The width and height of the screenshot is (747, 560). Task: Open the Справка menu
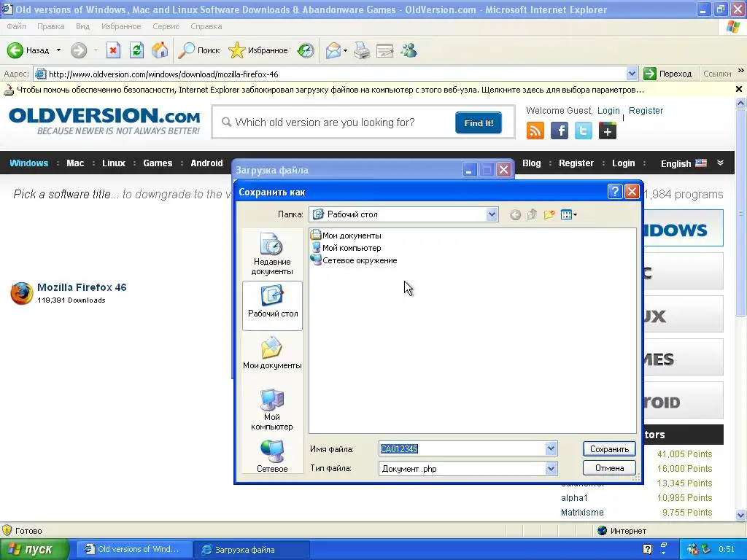point(206,26)
